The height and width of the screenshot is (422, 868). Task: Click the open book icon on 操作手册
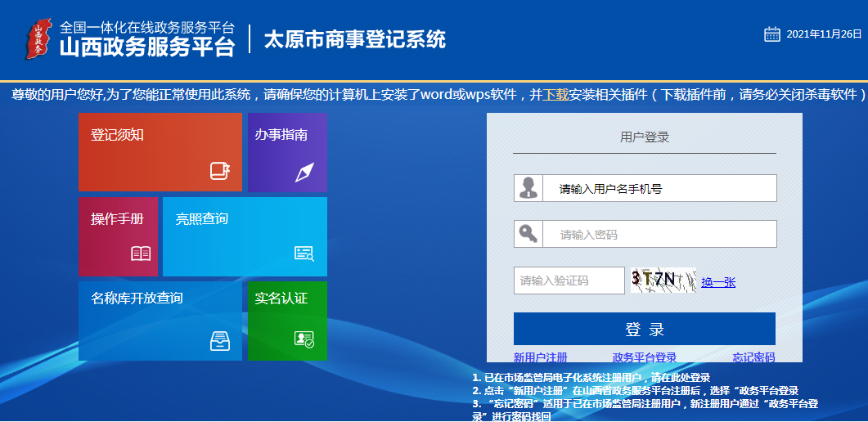(x=141, y=254)
